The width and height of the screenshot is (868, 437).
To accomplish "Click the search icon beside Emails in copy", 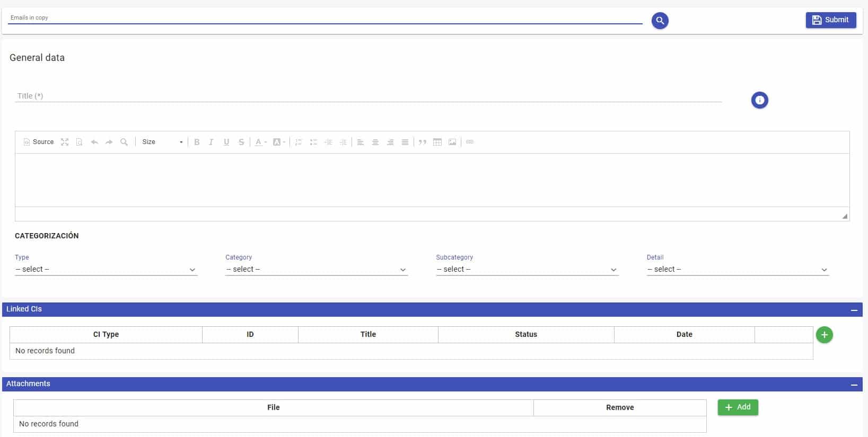I will [660, 21].
